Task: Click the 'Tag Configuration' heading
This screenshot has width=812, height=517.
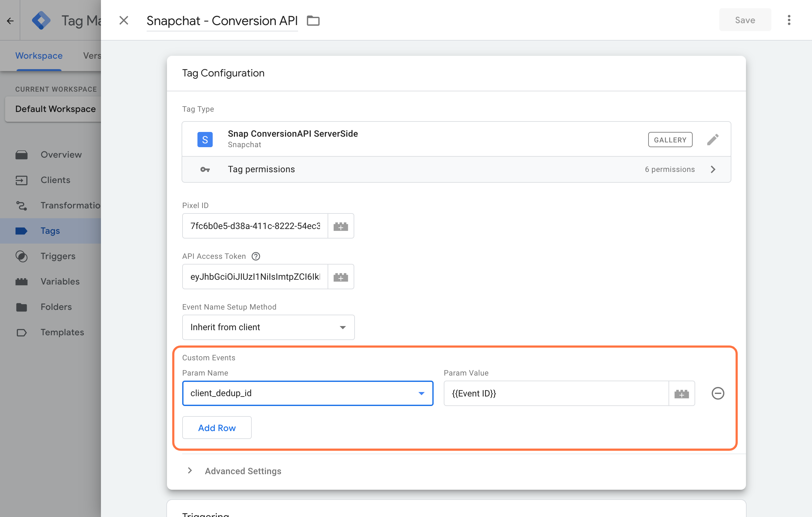Action: (x=223, y=73)
